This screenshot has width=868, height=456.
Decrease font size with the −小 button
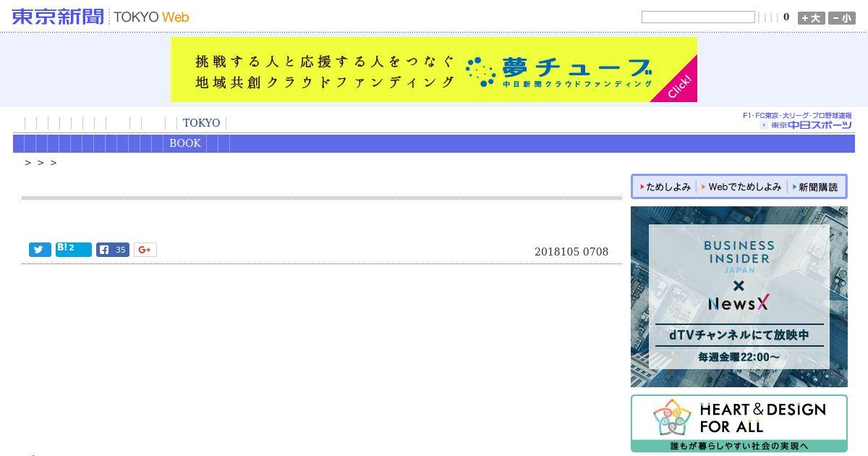(842, 18)
